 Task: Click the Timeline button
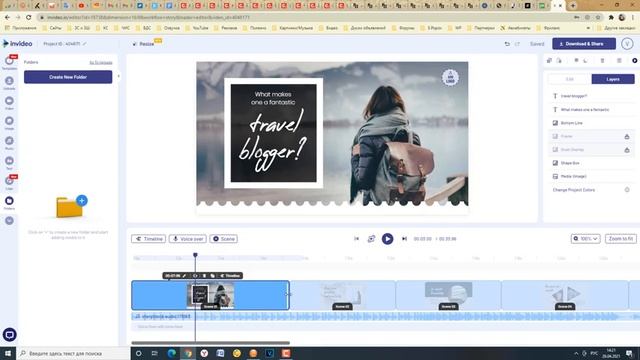tap(149, 239)
